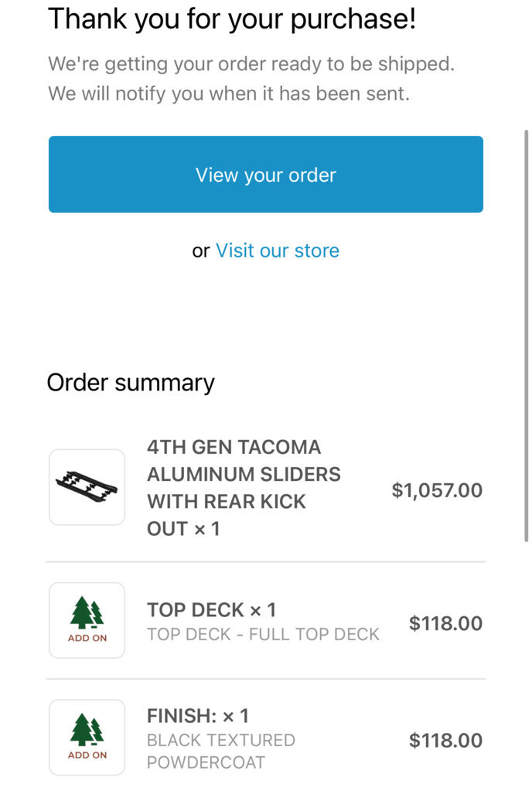This screenshot has width=532, height=791.
Task: Click the Thank you for your purchase heading
Action: coord(232,19)
